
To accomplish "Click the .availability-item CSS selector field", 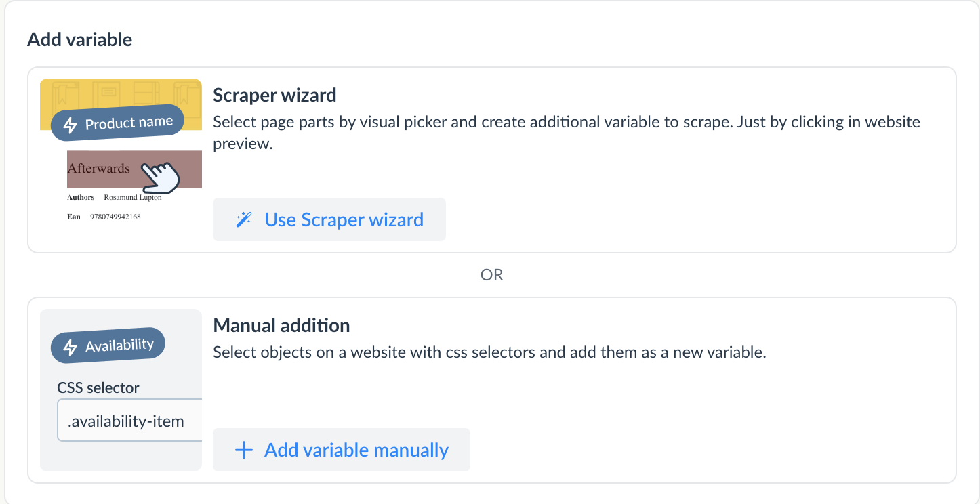I will coord(129,421).
